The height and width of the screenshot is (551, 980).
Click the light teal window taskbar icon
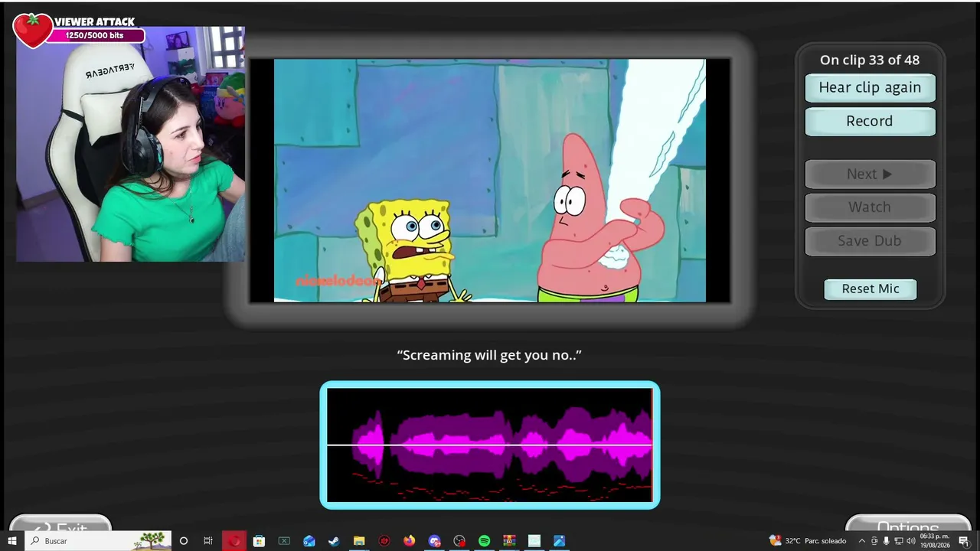click(x=534, y=541)
